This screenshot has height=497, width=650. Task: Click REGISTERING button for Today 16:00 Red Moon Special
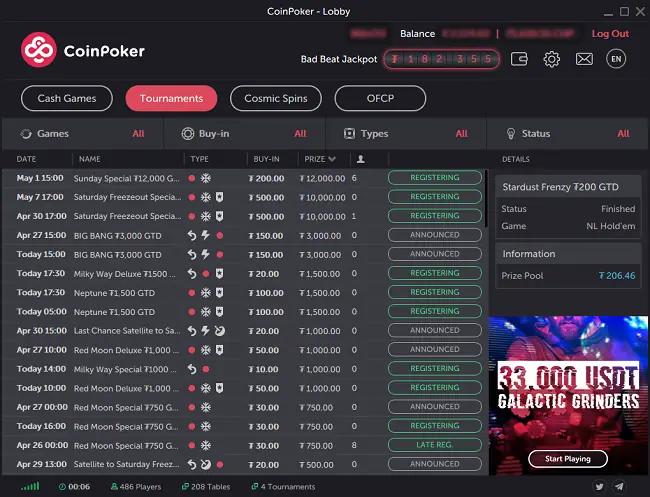tap(435, 426)
